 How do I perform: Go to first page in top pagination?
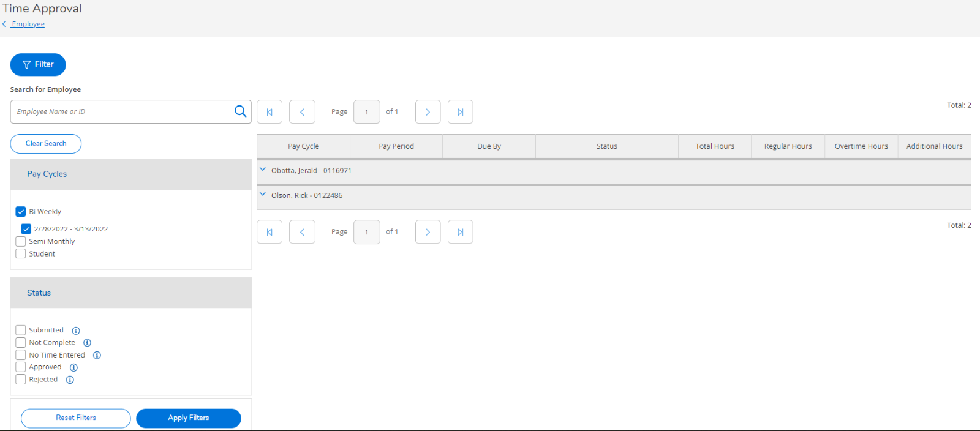click(x=269, y=112)
